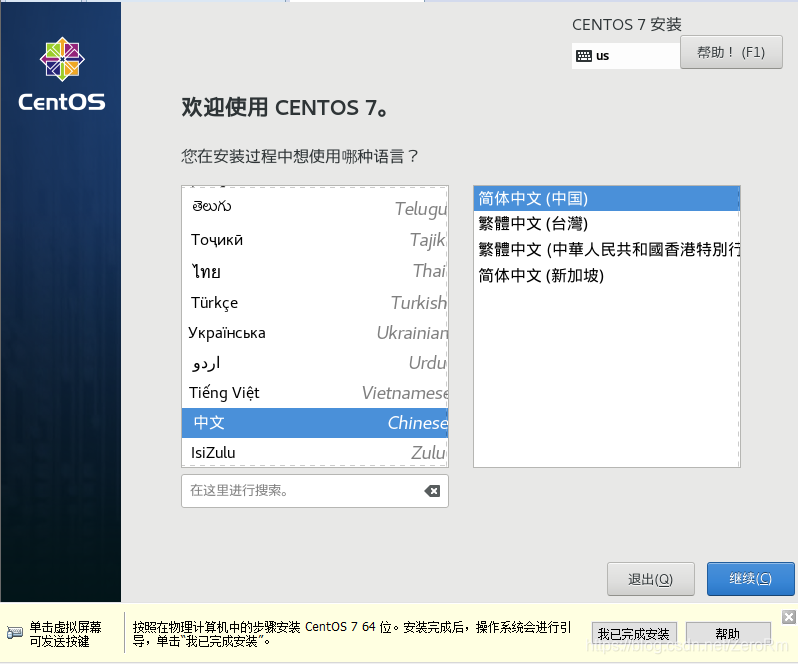Choose 繁體中文 Hong Kong locale
Image resolution: width=798 pixels, height=664 pixels.
(x=607, y=249)
